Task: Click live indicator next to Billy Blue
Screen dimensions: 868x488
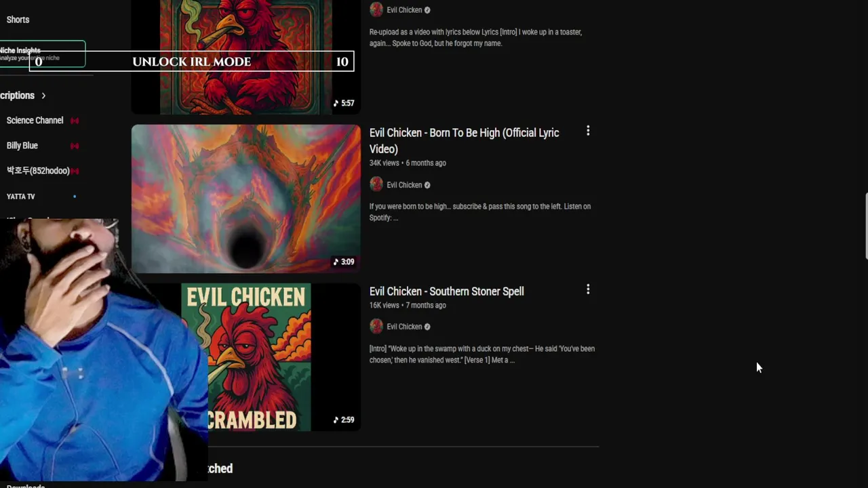Action: pyautogui.click(x=75, y=146)
